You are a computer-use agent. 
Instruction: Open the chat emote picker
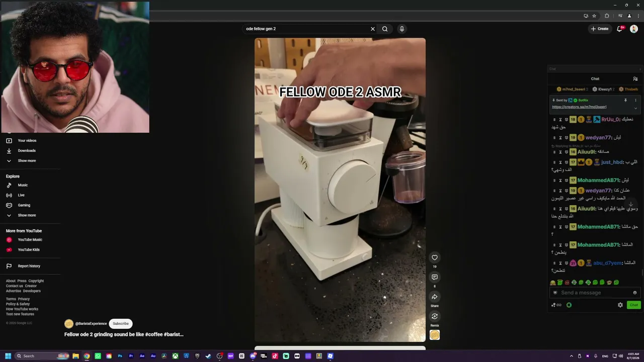point(635,293)
